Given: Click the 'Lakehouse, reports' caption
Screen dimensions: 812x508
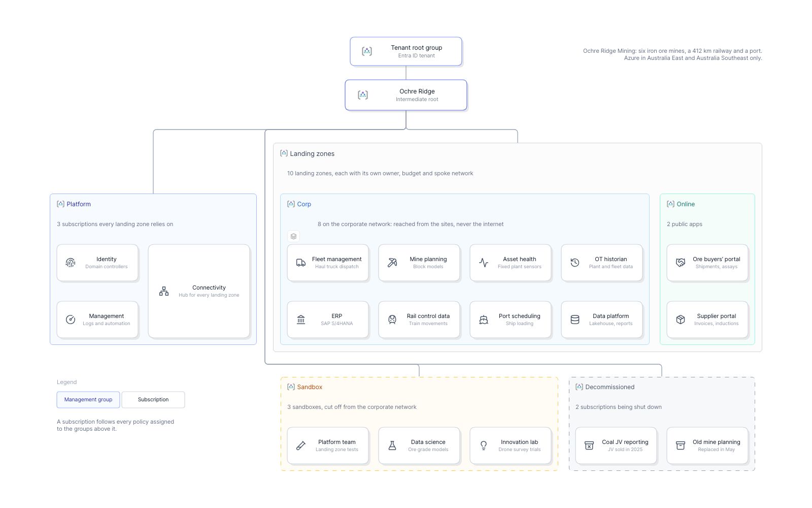Looking at the screenshot, I should click(x=611, y=324).
